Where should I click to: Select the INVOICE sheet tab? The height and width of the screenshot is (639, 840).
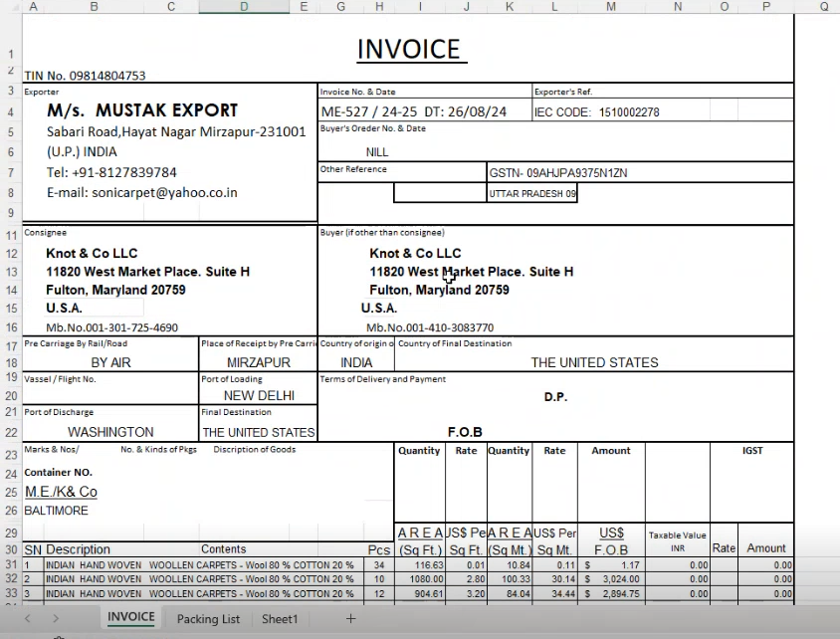(131, 617)
